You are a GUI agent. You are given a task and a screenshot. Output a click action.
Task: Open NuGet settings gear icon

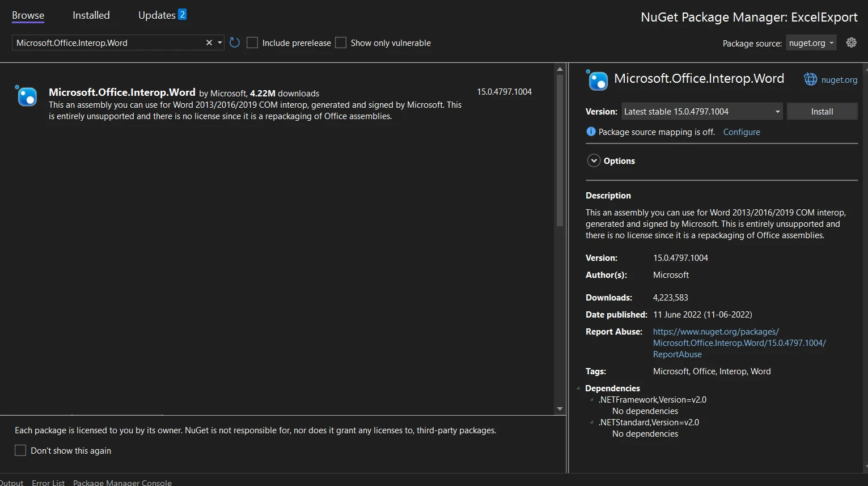coord(851,43)
